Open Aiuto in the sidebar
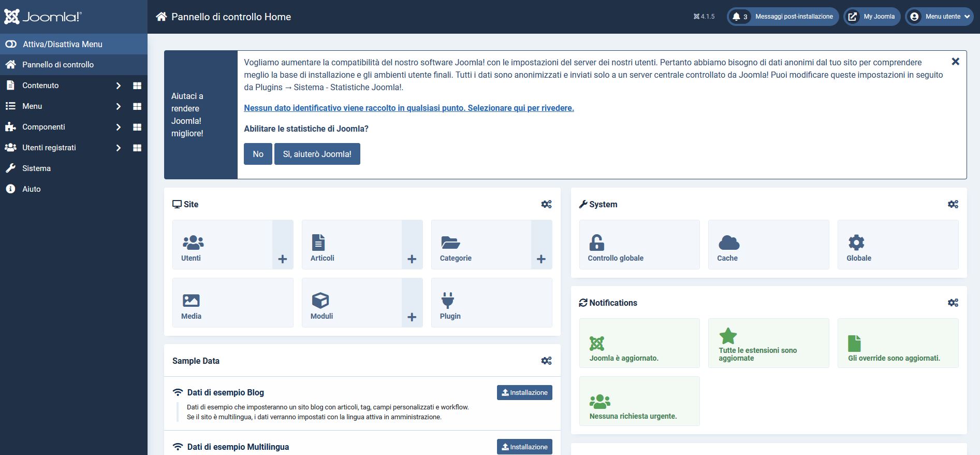 pyautogui.click(x=74, y=189)
